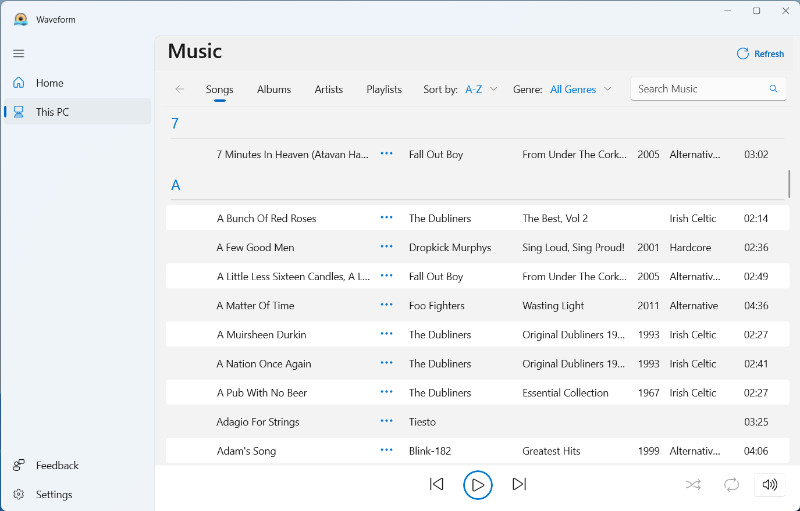
Task: Click genre 'Hardcore'
Action: click(690, 247)
